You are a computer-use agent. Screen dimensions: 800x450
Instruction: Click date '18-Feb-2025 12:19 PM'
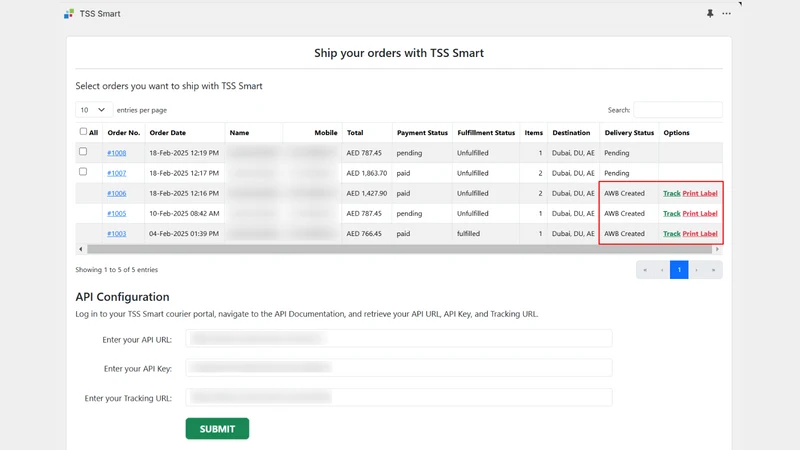pos(184,153)
